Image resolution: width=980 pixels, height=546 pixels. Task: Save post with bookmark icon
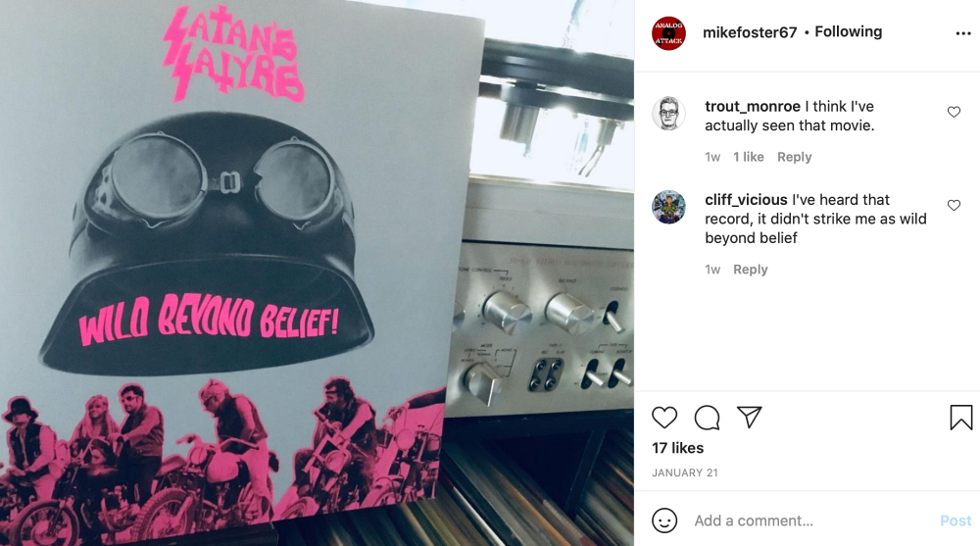coord(961,418)
